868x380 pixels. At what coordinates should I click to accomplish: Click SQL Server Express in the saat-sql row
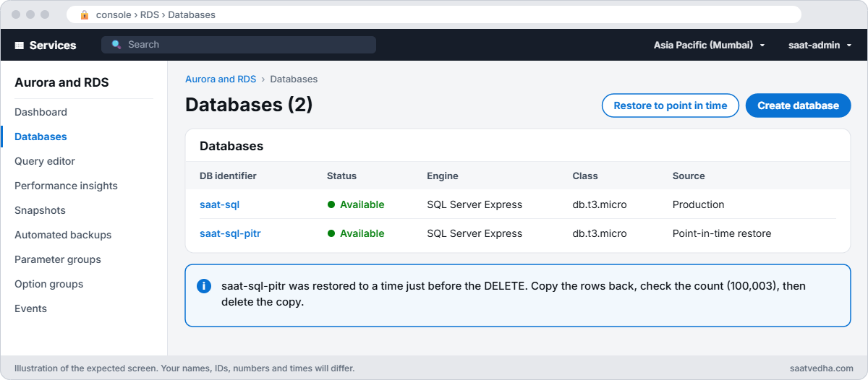pos(475,204)
